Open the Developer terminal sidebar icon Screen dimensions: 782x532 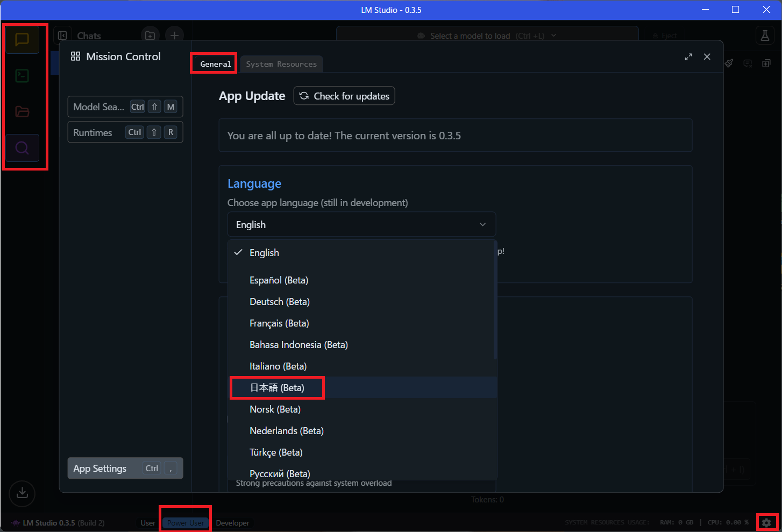click(x=22, y=76)
